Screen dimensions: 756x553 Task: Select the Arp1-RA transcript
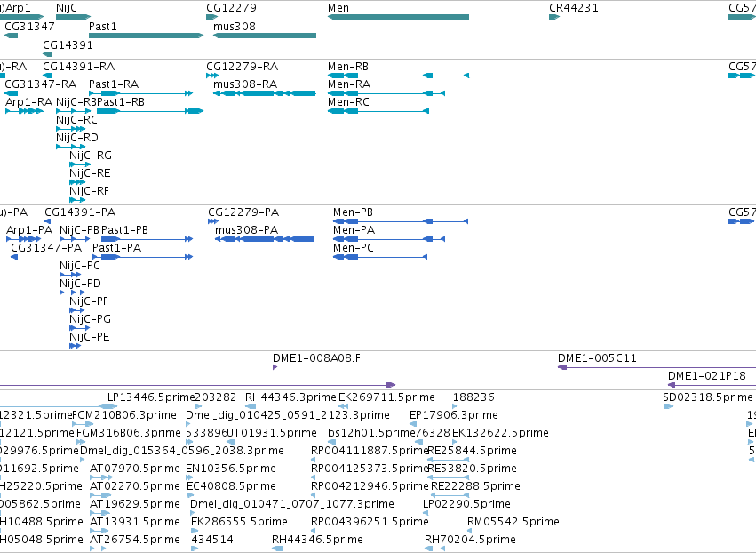coord(24,111)
